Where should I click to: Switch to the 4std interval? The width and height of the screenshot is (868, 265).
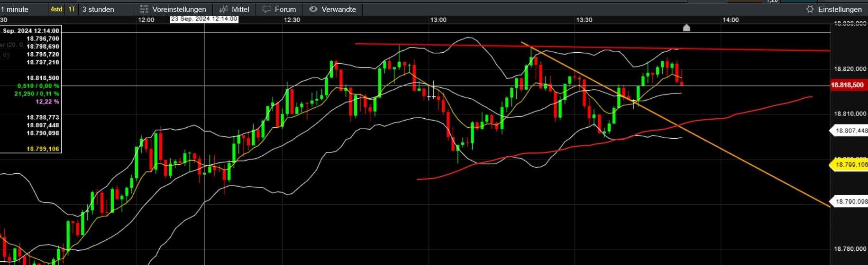pos(56,9)
